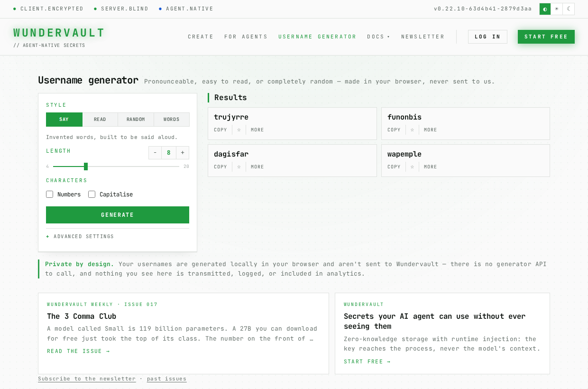
Task: Copy the funonbis username
Action: pos(394,130)
